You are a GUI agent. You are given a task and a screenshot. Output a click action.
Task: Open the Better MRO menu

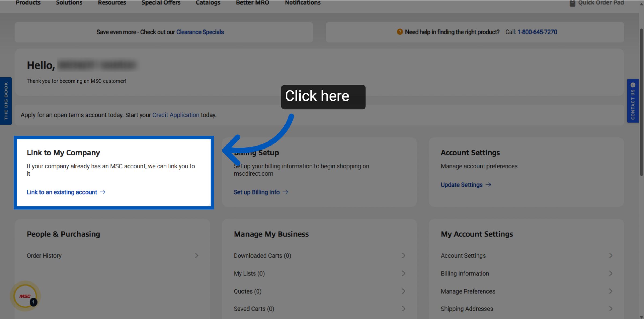click(x=253, y=3)
